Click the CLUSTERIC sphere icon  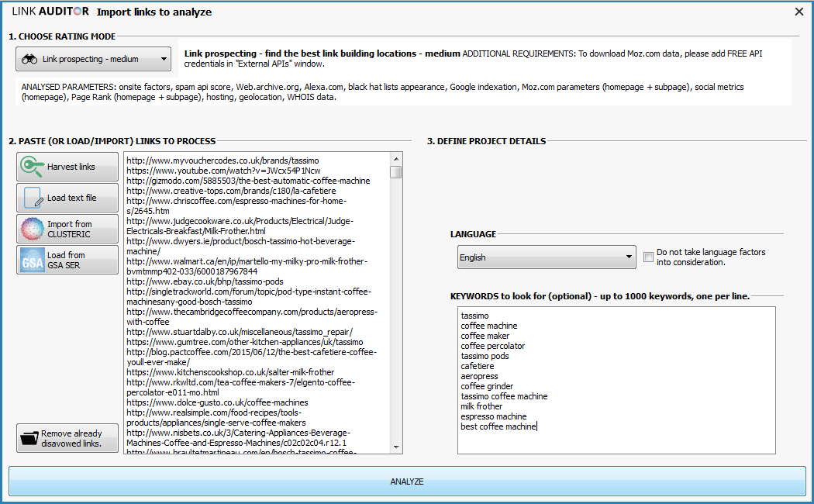33,229
